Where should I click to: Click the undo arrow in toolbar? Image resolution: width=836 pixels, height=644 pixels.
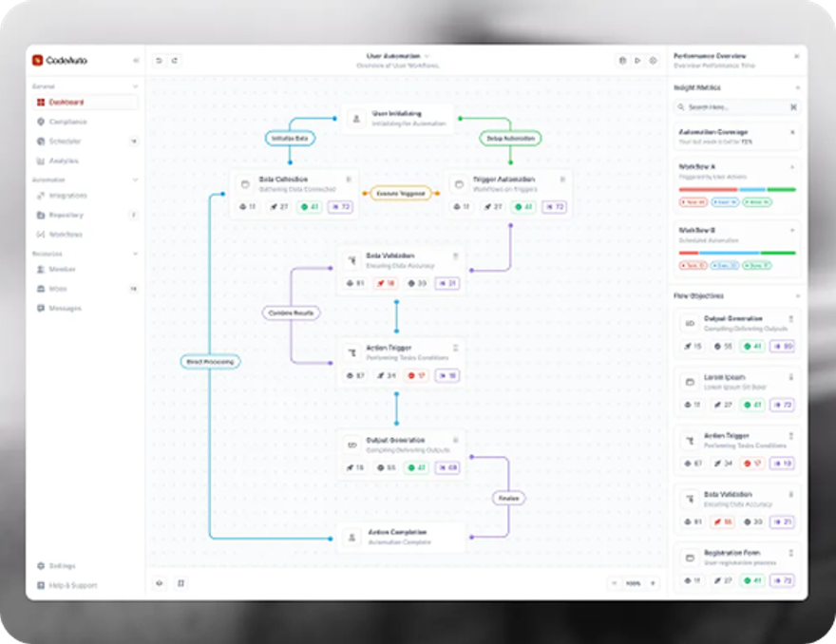pyautogui.click(x=159, y=60)
